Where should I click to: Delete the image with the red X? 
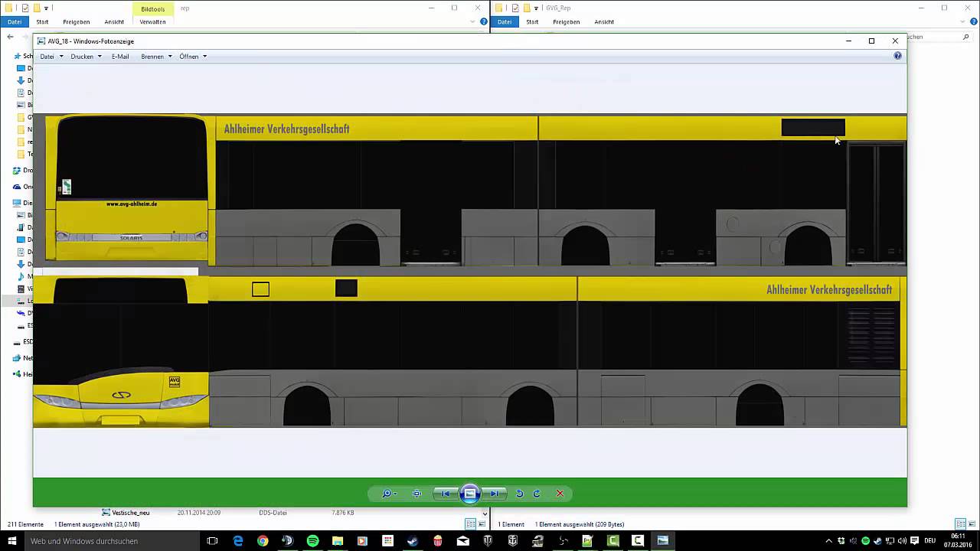[x=560, y=494]
